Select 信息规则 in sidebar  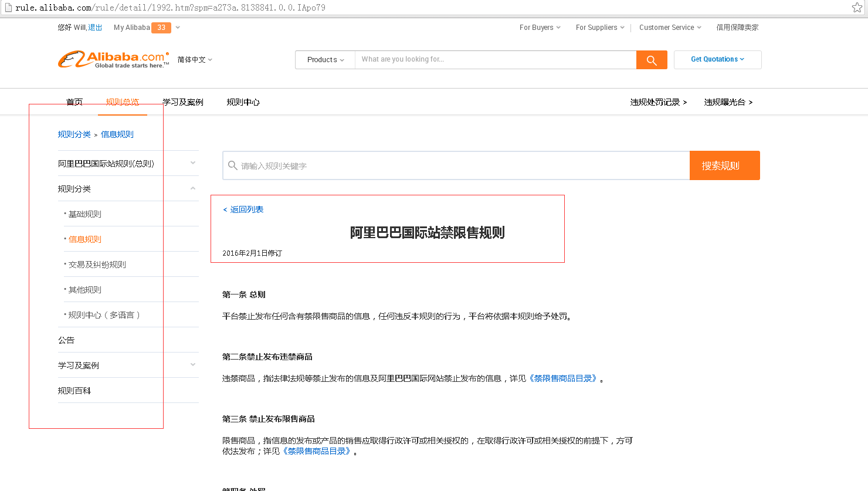(85, 239)
